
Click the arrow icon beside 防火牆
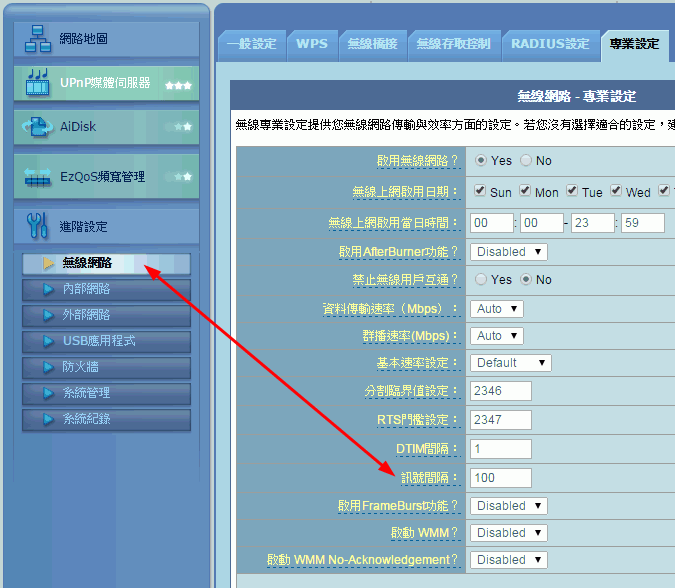pos(49,367)
